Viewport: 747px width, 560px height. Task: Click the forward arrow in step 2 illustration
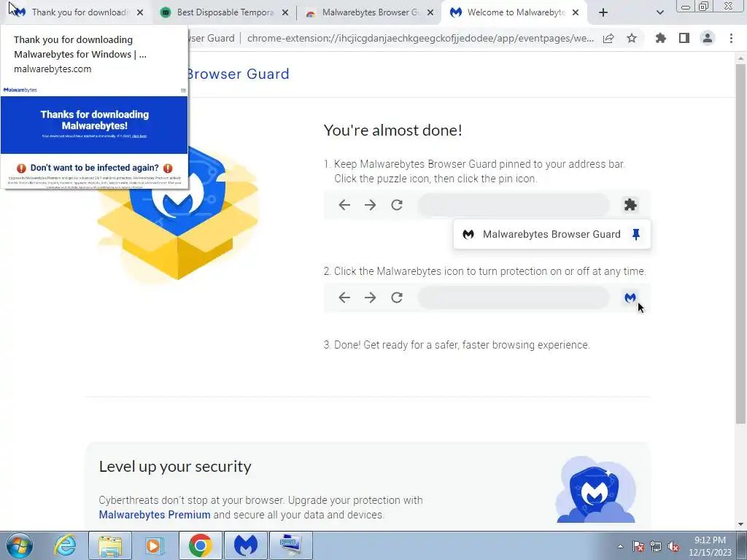point(370,297)
